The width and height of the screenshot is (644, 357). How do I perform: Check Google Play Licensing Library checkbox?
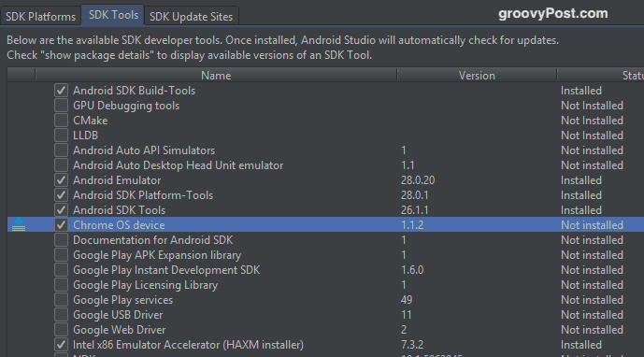[61, 285]
